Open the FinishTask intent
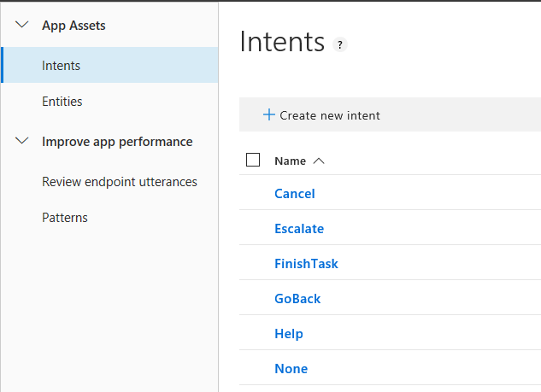This screenshot has width=541, height=392. tap(306, 264)
